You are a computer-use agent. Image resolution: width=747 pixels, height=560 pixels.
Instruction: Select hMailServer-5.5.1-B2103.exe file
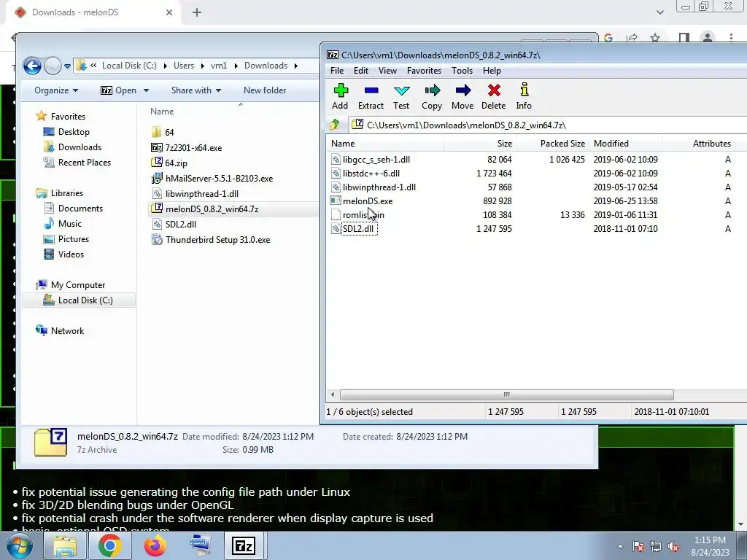coord(212,179)
